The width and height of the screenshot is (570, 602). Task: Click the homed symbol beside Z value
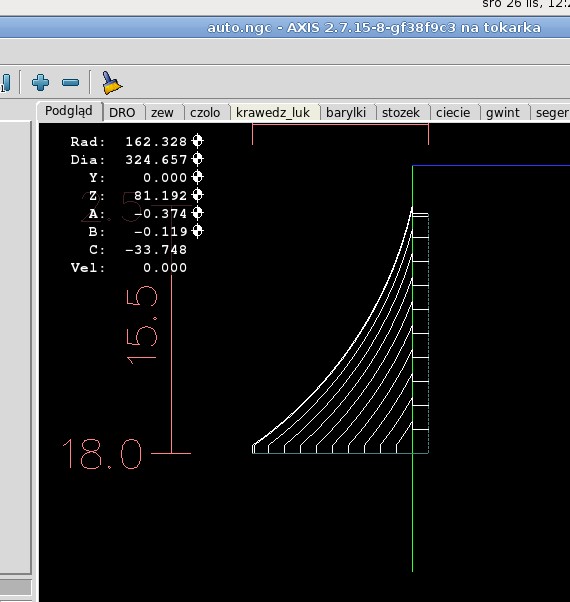pyautogui.click(x=198, y=195)
